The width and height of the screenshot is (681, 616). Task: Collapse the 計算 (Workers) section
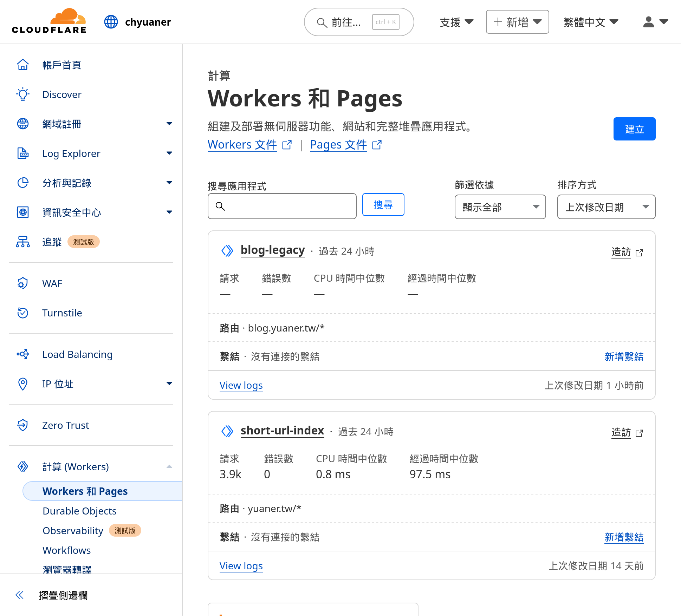(169, 466)
